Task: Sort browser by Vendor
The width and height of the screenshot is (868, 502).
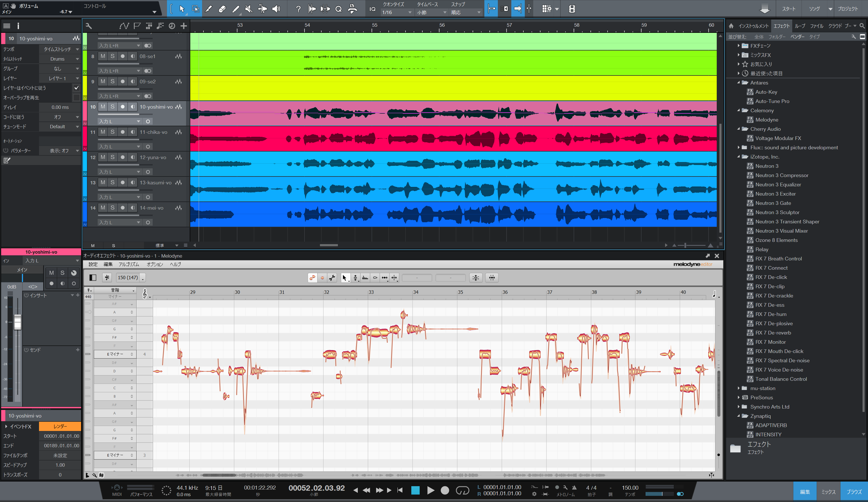Action: point(797,37)
